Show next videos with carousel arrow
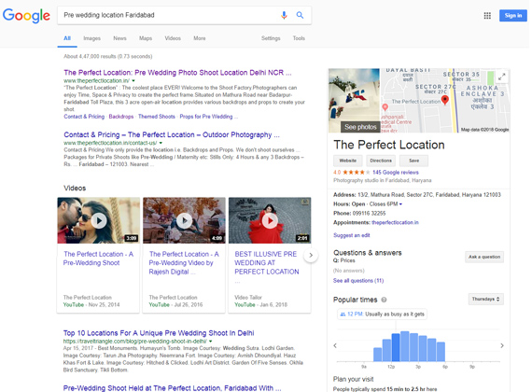 click(311, 255)
